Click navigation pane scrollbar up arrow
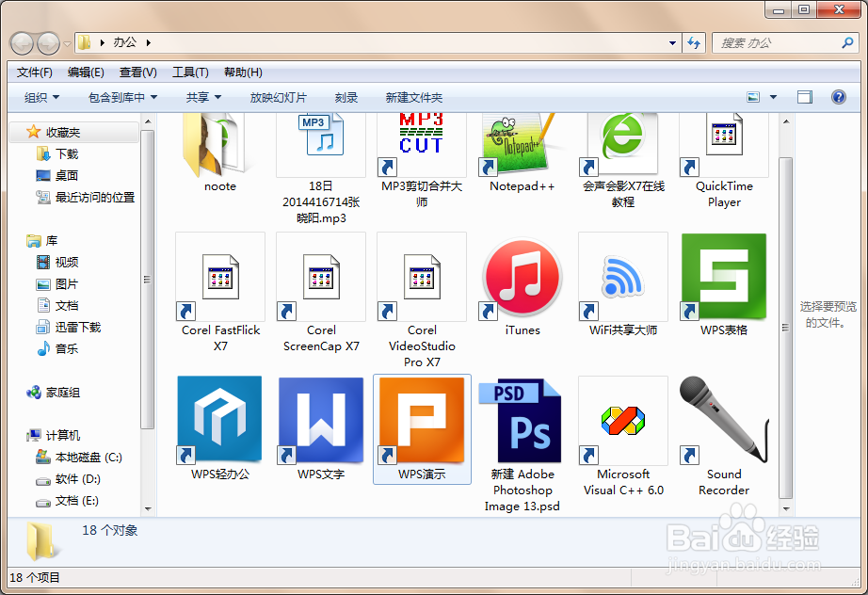 (x=148, y=121)
